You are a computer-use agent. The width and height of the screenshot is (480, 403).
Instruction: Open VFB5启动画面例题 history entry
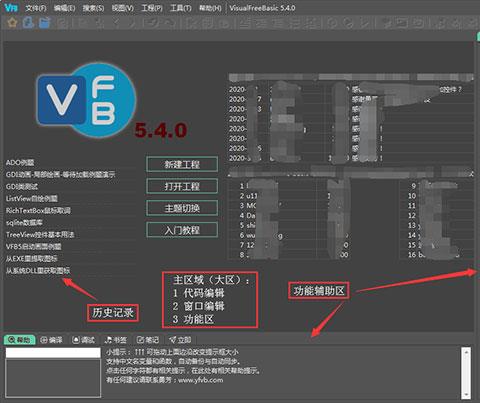tap(33, 246)
